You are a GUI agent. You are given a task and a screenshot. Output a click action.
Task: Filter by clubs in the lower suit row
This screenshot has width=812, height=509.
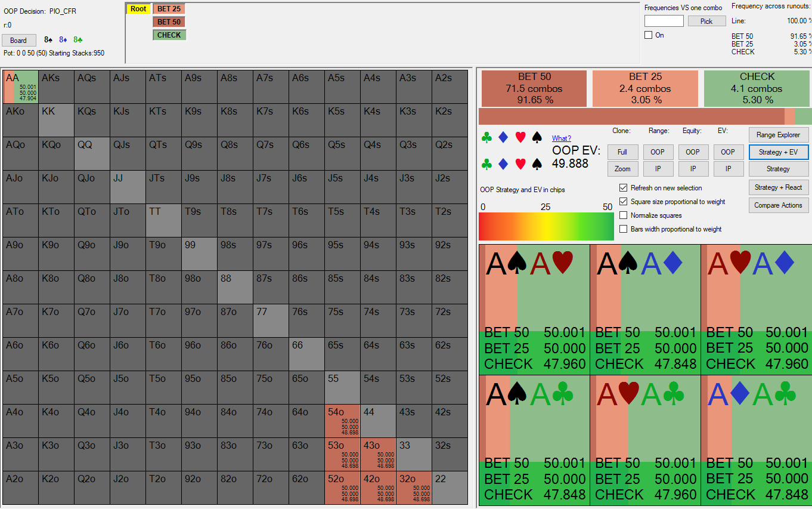coord(486,164)
